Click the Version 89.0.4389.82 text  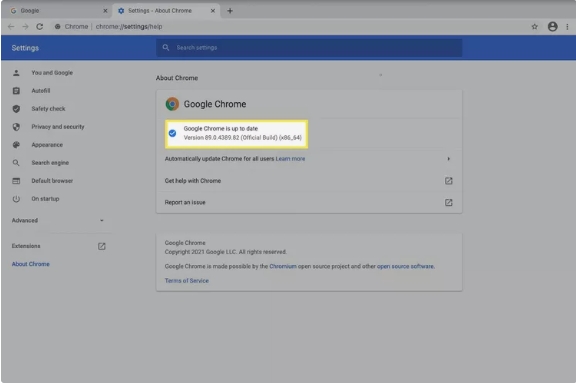242,138
